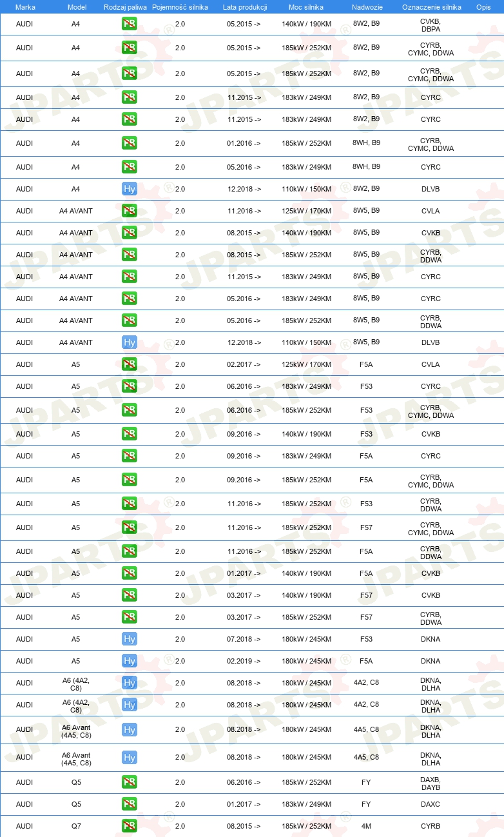The height and width of the screenshot is (837, 504).
Task: Select the 110kW / 150KM cell in A4 8W2 row
Action: pyautogui.click(x=306, y=189)
